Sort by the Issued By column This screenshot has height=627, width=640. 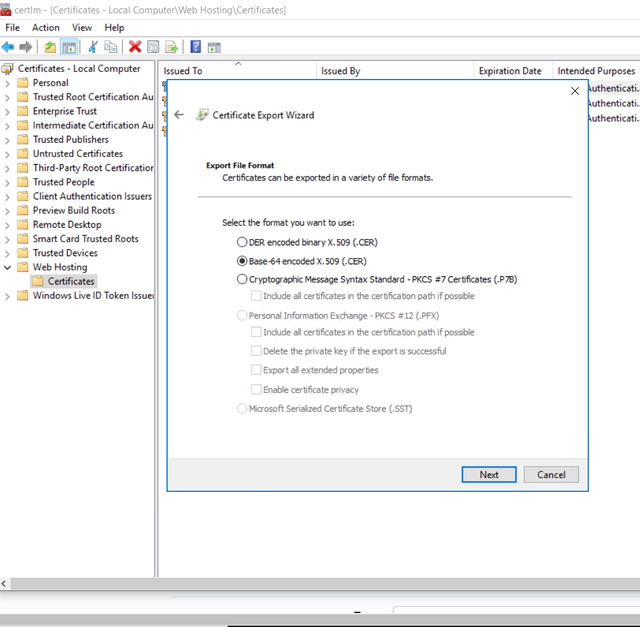click(x=395, y=71)
